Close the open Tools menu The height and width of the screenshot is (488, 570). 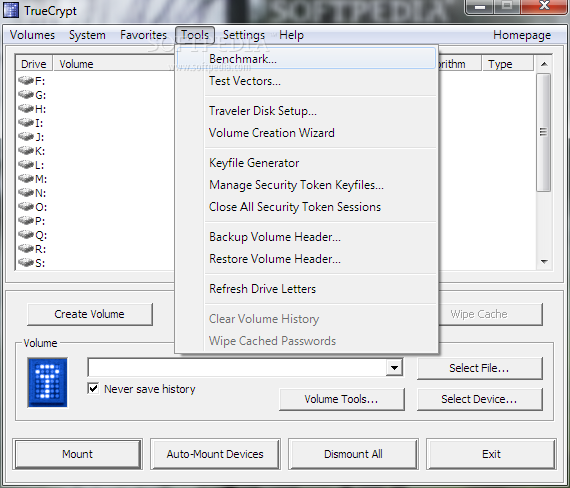[x=195, y=35]
